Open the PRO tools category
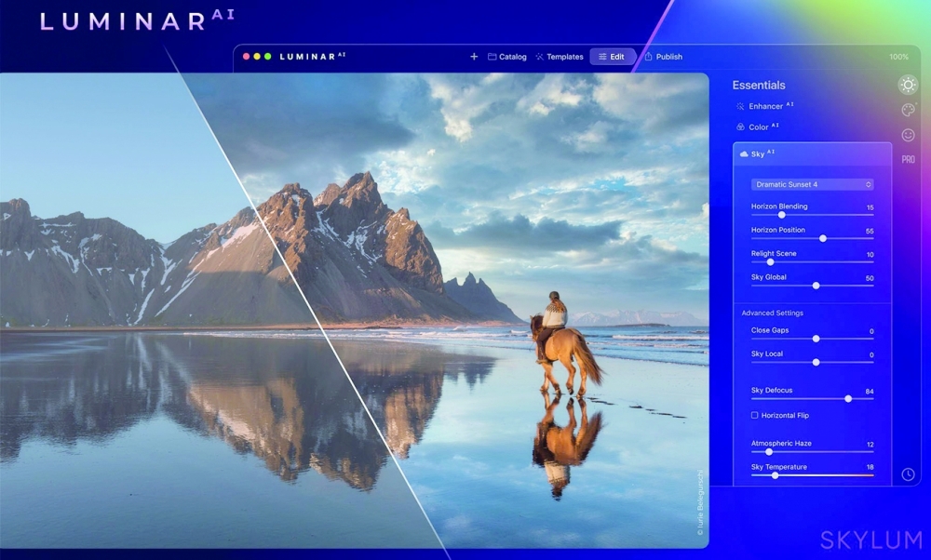The width and height of the screenshot is (931, 560). pyautogui.click(x=908, y=160)
